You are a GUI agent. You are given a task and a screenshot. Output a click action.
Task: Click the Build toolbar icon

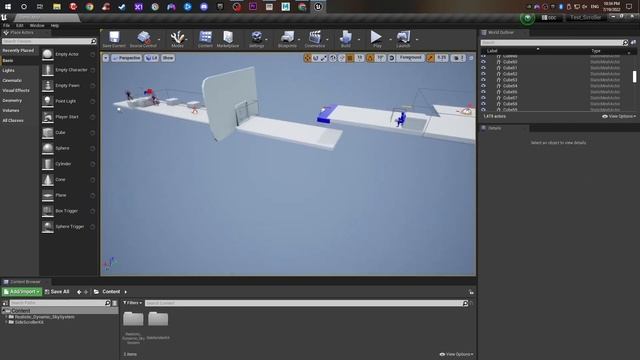[x=346, y=39]
